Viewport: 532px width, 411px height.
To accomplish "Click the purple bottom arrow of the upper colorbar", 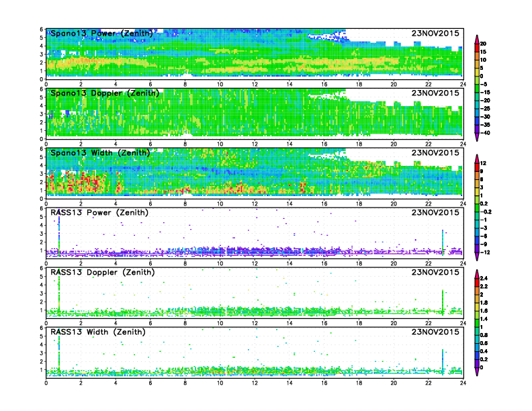I will tap(477, 137).
